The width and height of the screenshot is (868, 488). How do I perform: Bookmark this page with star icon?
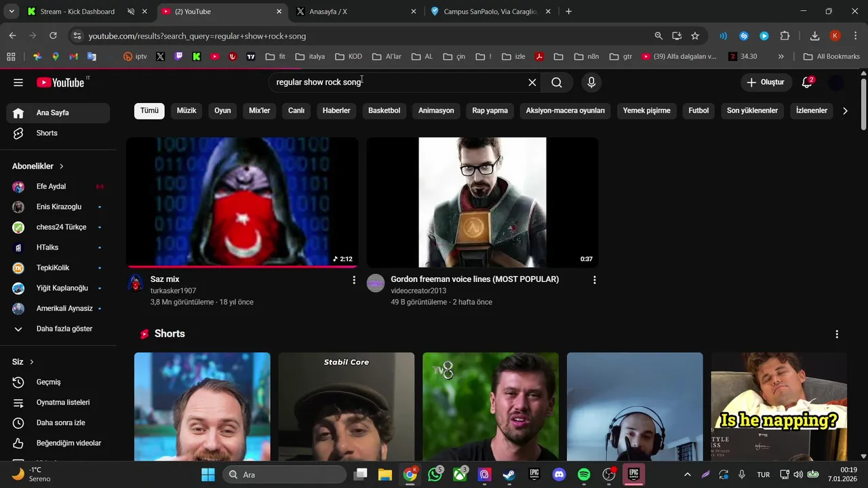(695, 36)
